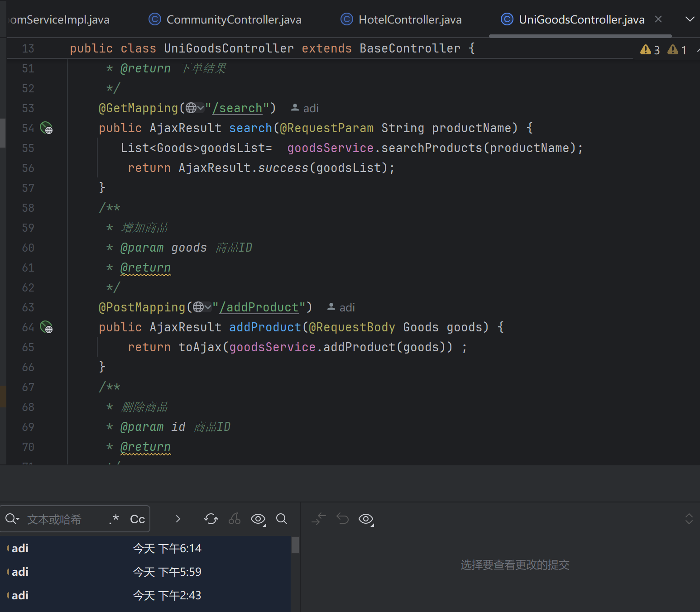This screenshot has width=700, height=612.
Task: Toggle the regex option in the commit search
Action: point(114,519)
